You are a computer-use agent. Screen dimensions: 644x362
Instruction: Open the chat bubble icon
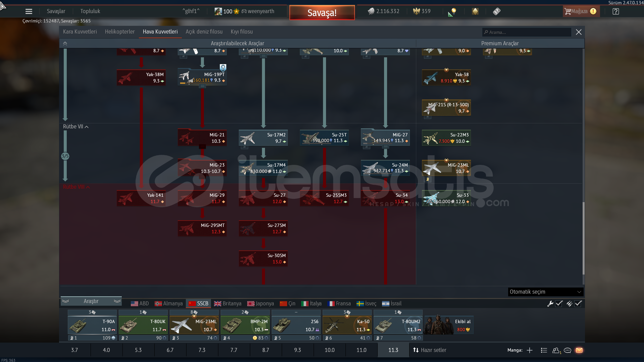[568, 350]
